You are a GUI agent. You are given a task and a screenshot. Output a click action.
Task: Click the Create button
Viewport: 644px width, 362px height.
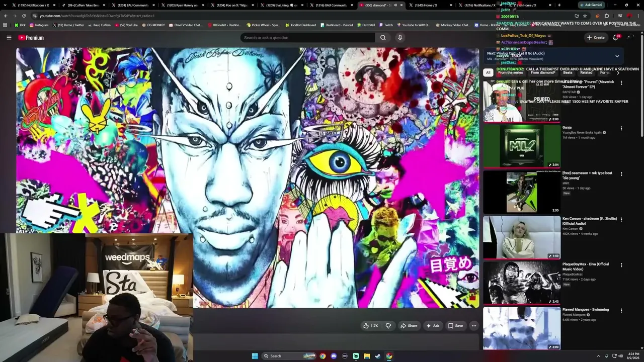(x=596, y=37)
